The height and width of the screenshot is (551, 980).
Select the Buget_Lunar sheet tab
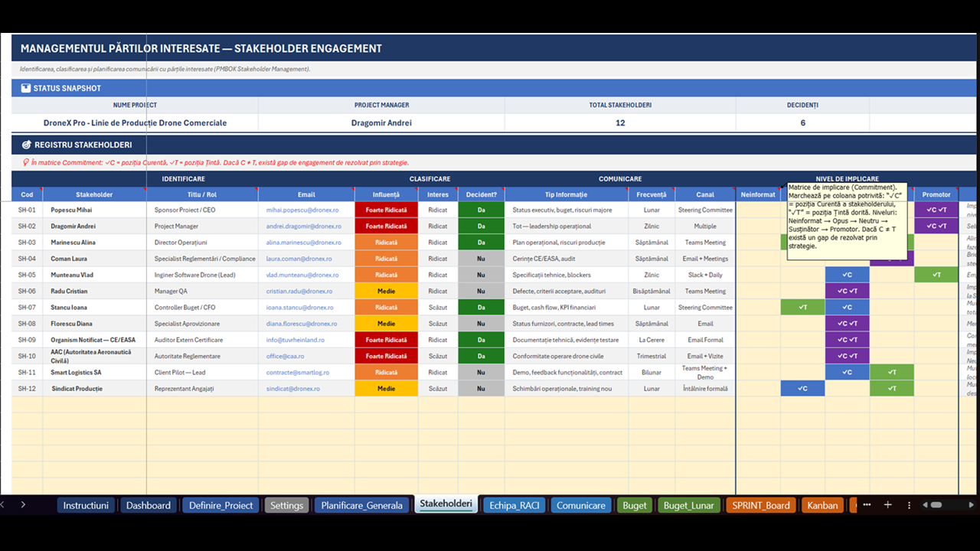(x=689, y=505)
